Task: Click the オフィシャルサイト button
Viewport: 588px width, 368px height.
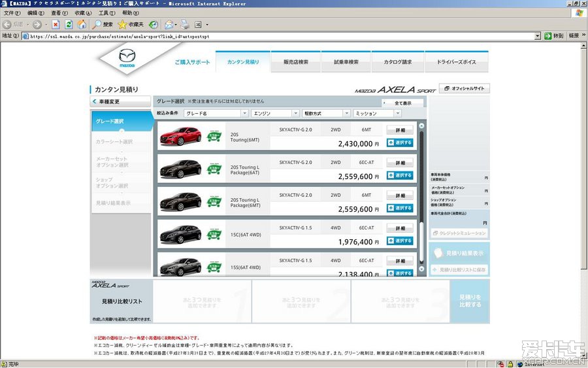Action: [x=465, y=88]
